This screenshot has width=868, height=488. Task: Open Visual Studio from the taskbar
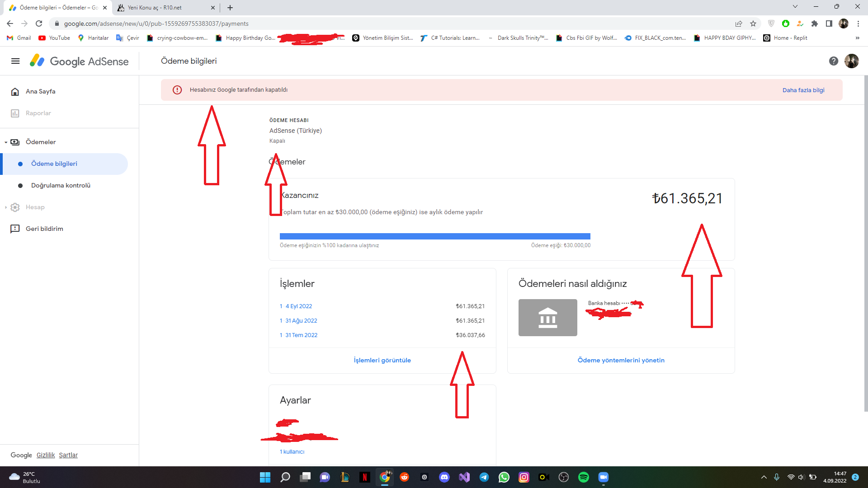(x=464, y=477)
